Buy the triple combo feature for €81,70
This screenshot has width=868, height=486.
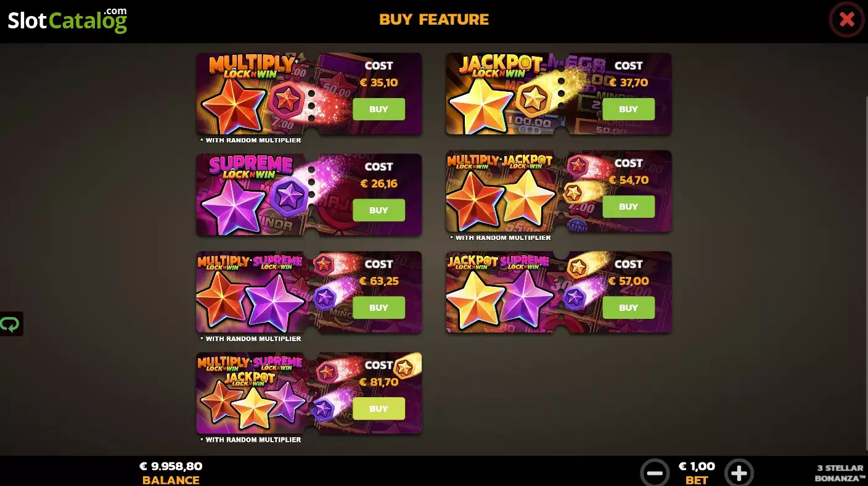(x=379, y=409)
